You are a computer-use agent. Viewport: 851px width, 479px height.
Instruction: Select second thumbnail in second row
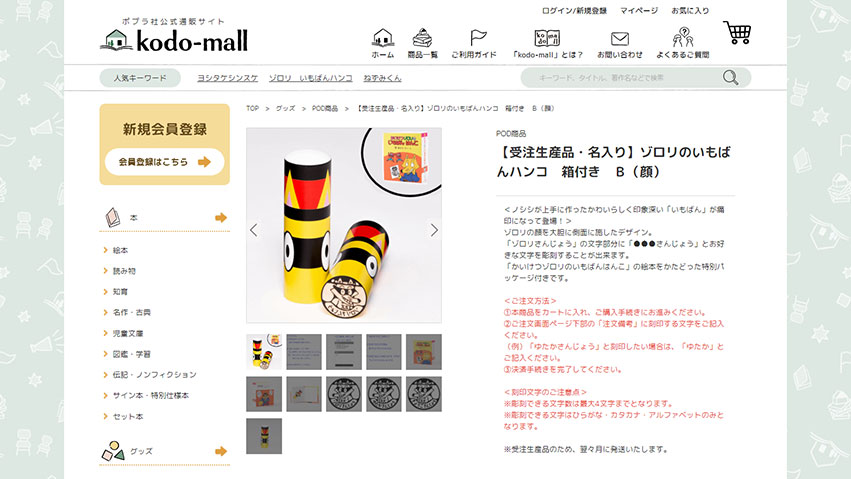[304, 394]
